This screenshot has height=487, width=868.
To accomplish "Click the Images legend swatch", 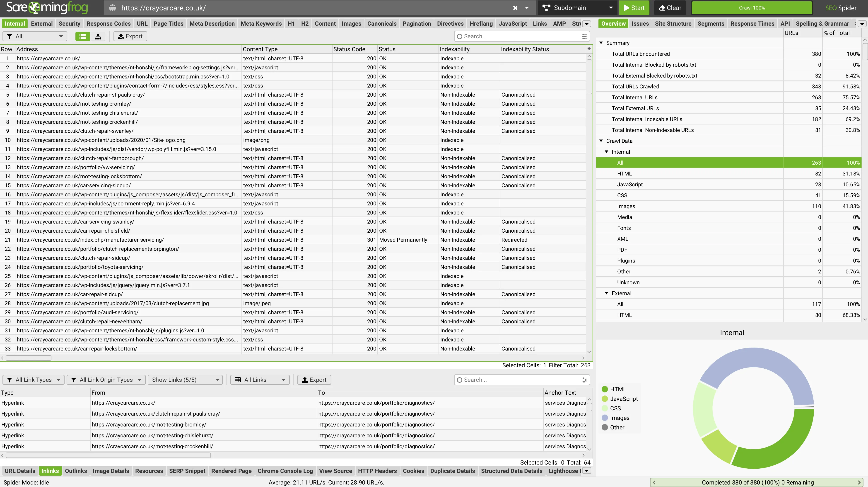I will point(605,418).
